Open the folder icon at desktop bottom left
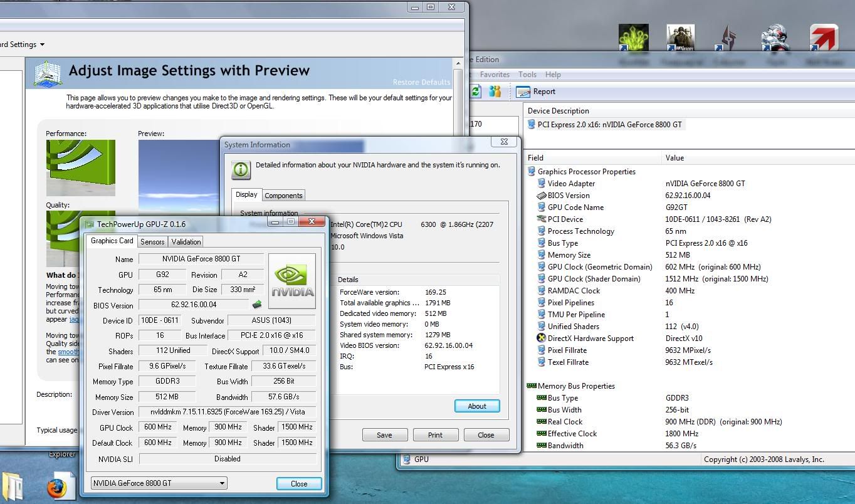855x504 pixels. [12, 486]
